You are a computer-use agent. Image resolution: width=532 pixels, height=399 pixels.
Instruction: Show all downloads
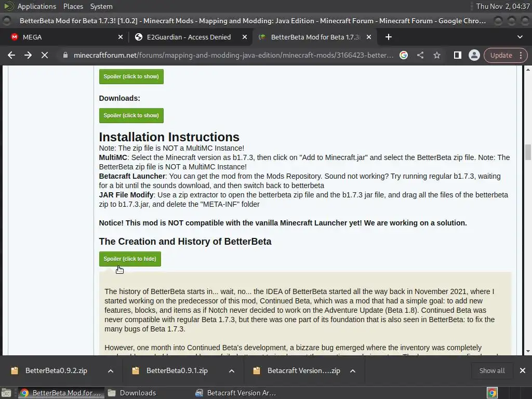[x=492, y=371]
